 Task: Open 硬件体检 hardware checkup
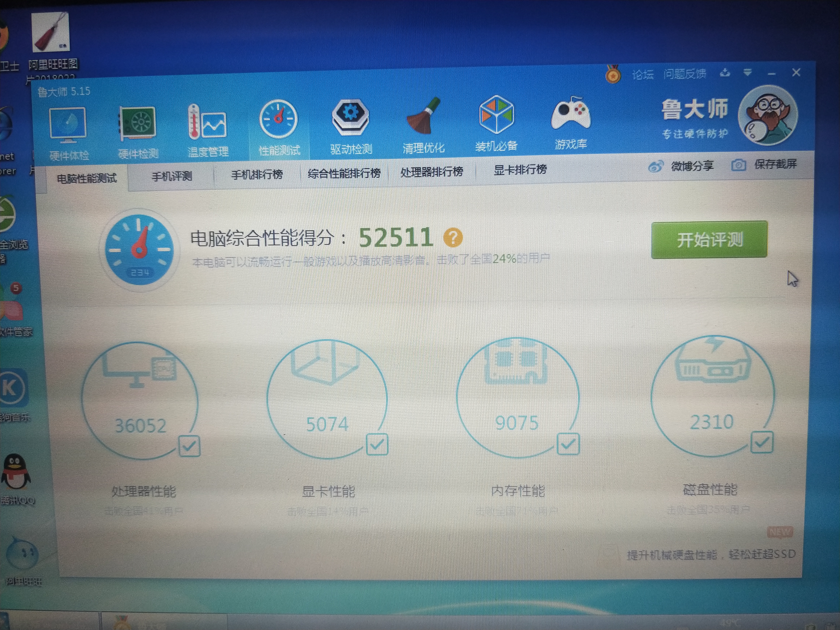(x=68, y=133)
